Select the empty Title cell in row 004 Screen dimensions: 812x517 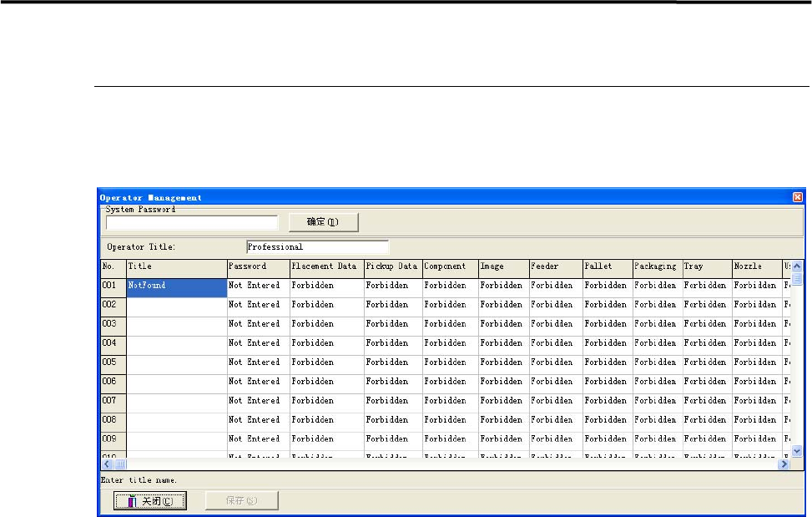pyautogui.click(x=176, y=343)
